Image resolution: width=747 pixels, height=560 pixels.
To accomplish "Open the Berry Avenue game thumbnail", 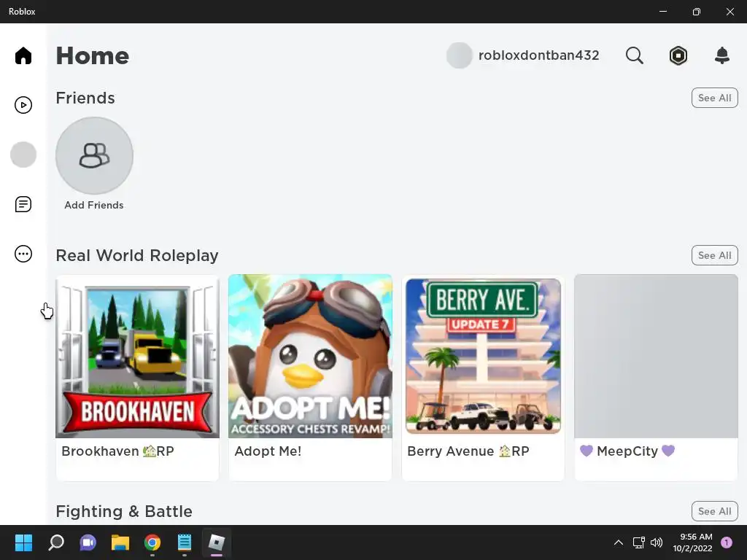I will click(x=483, y=356).
